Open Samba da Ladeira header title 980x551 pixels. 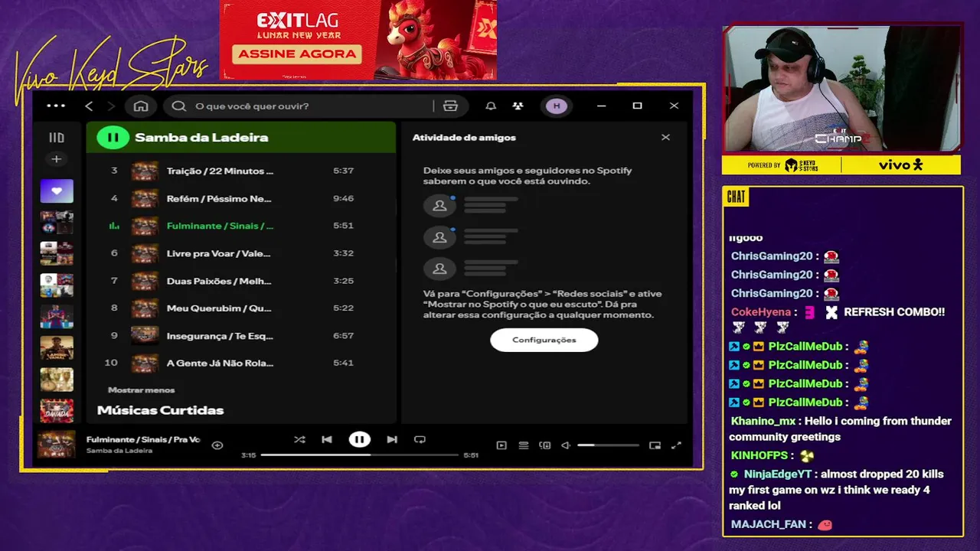201,138
